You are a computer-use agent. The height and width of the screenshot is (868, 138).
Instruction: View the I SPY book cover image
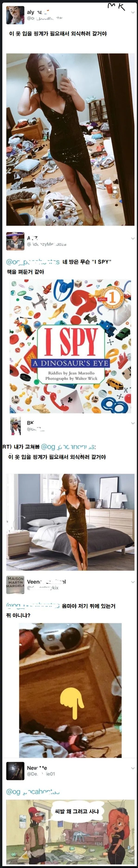(x=70, y=346)
